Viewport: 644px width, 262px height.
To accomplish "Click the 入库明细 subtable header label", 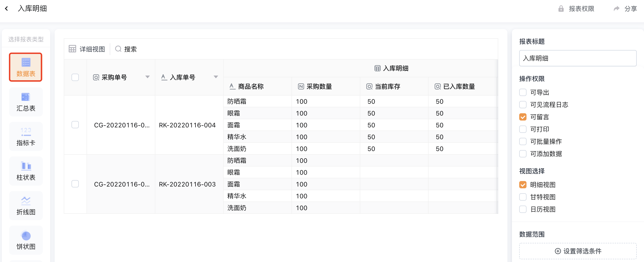I will 396,68.
